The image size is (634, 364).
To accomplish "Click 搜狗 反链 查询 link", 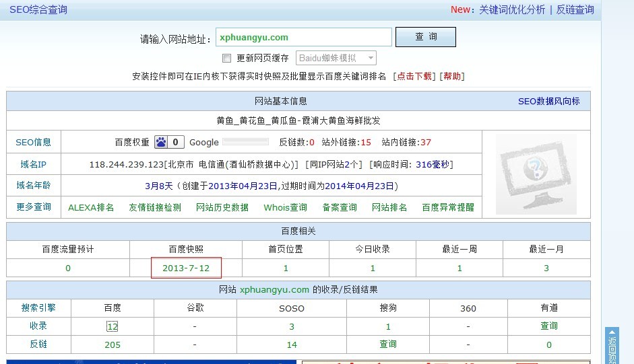I will point(388,344).
